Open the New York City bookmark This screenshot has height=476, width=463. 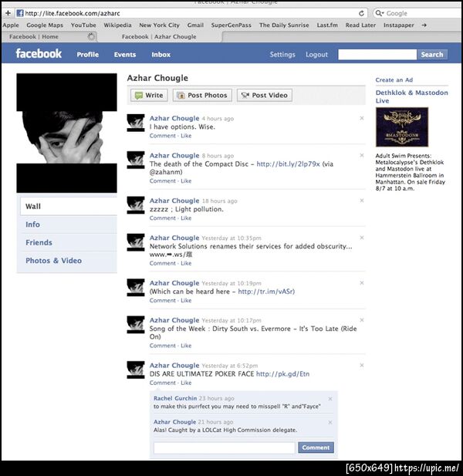(x=159, y=25)
